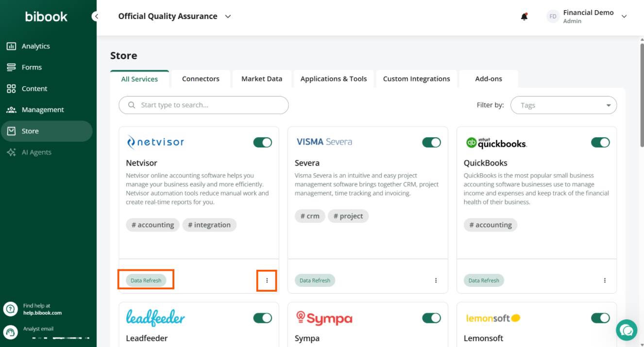Click the search magnifier icon
644x347 pixels.
click(x=132, y=105)
